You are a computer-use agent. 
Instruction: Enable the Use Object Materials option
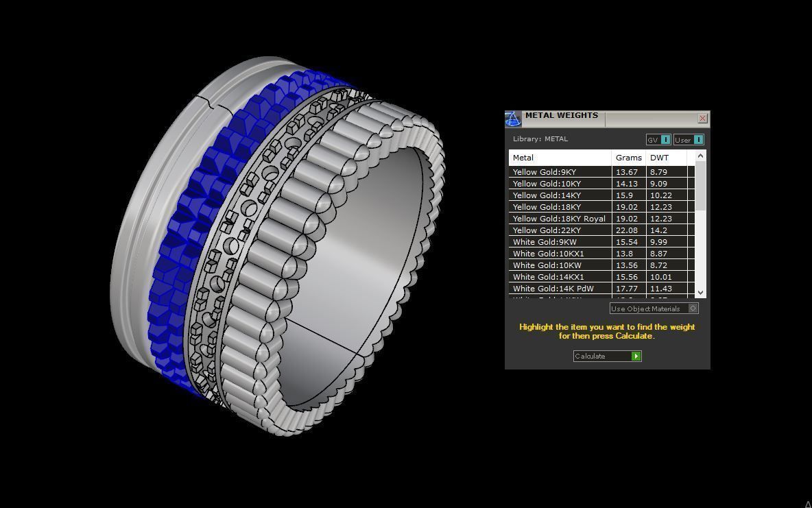[x=654, y=309]
